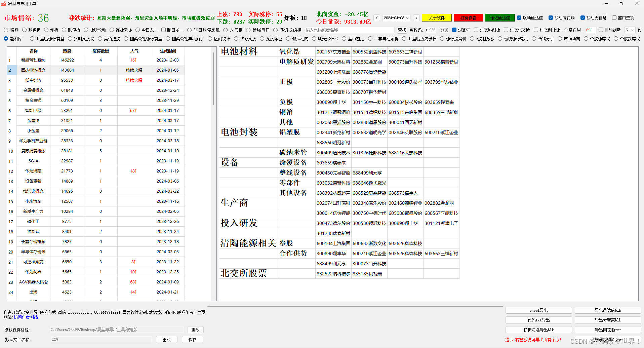
Task: Toggle the 联动通达信 checkbox
Action: 519,18
